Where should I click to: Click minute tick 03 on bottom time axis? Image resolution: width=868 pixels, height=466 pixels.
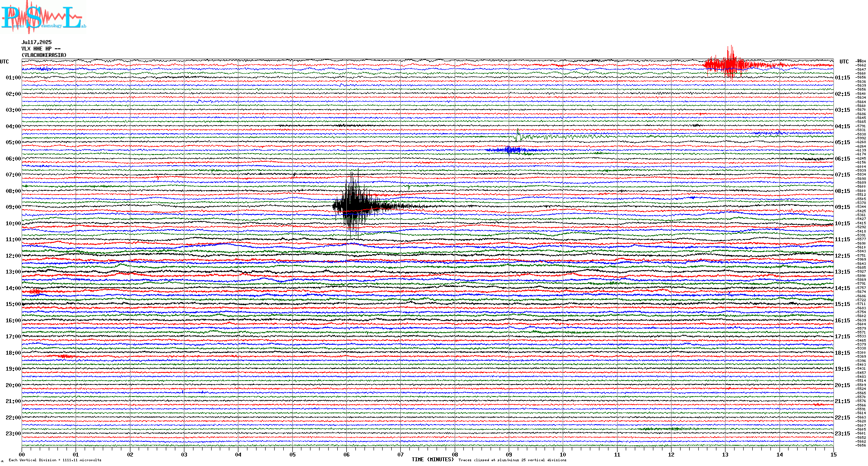(x=184, y=454)
